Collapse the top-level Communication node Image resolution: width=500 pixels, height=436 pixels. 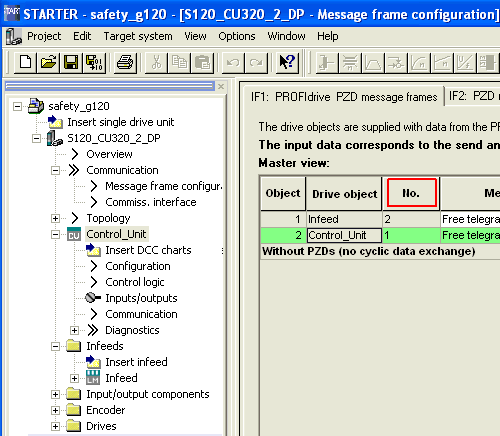point(55,171)
